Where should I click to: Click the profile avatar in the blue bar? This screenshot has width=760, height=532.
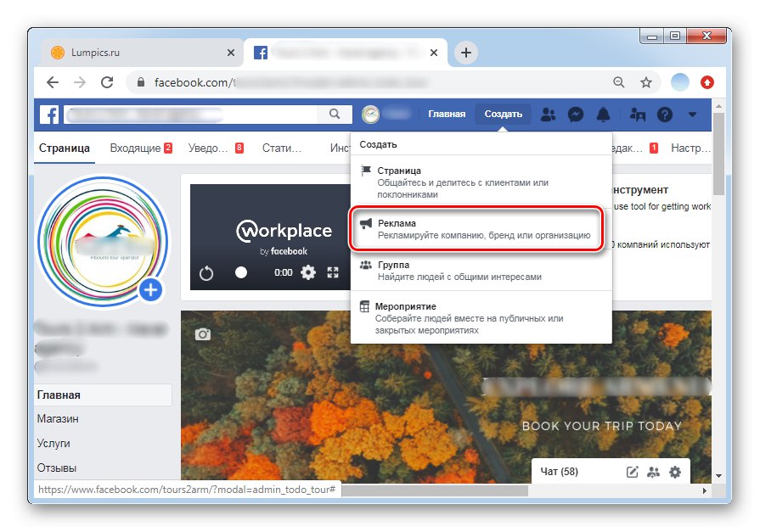pyautogui.click(x=371, y=115)
